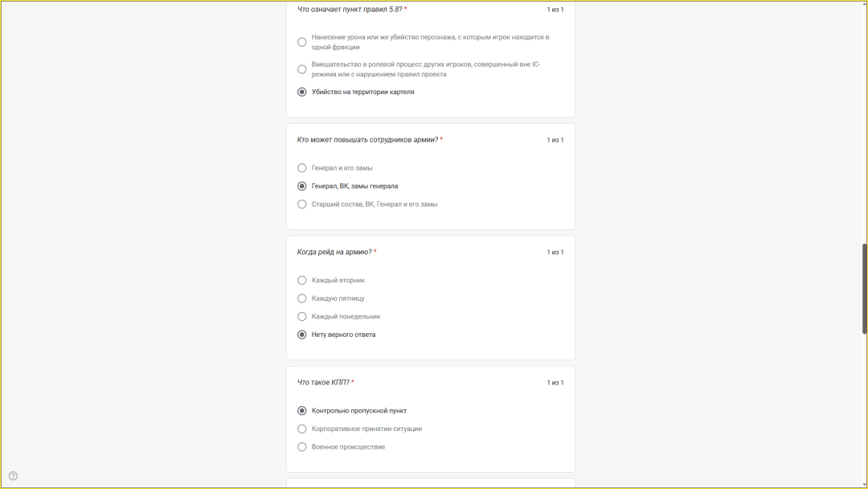This screenshot has width=868, height=489.
Task: Select 'Военное происшествие' radio button
Action: [x=302, y=447]
